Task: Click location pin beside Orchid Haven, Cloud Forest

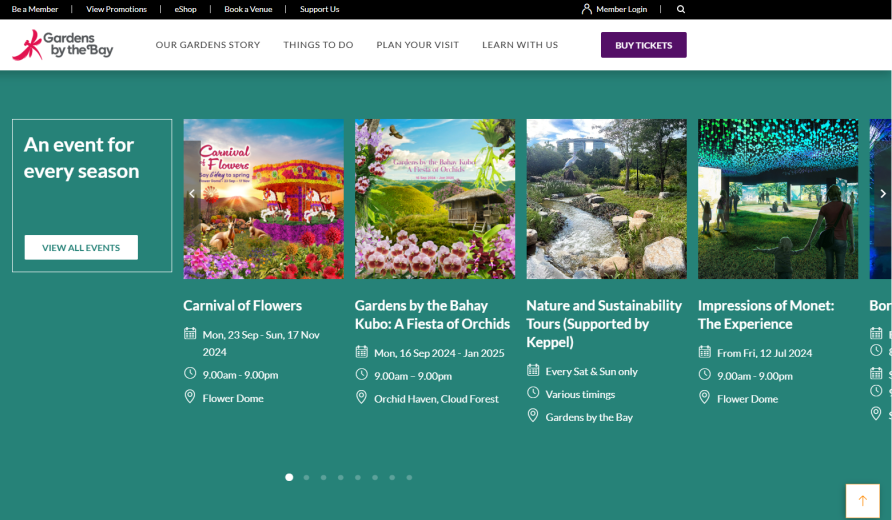Action: pos(362,397)
